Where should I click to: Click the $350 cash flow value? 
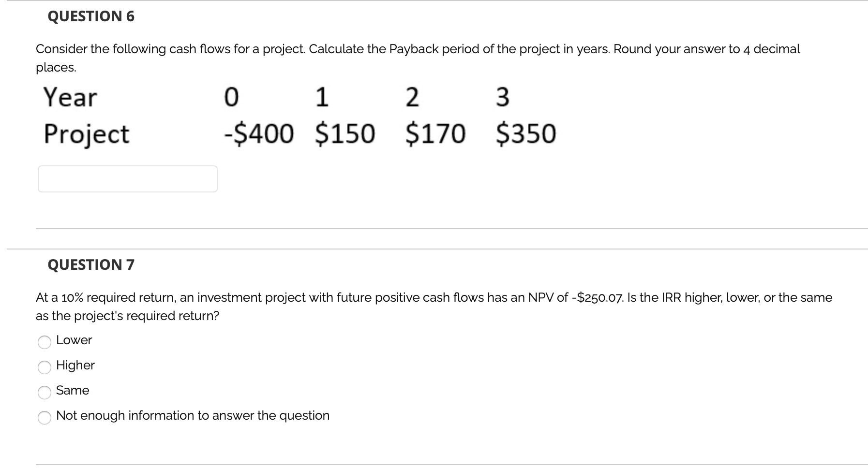point(525,134)
